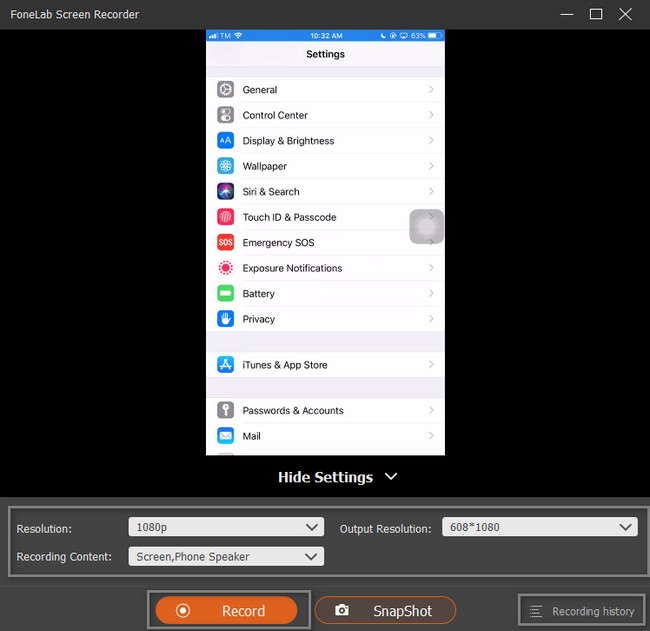Collapse panel with Hide Settings chevron
The width and height of the screenshot is (650, 631).
click(391, 476)
